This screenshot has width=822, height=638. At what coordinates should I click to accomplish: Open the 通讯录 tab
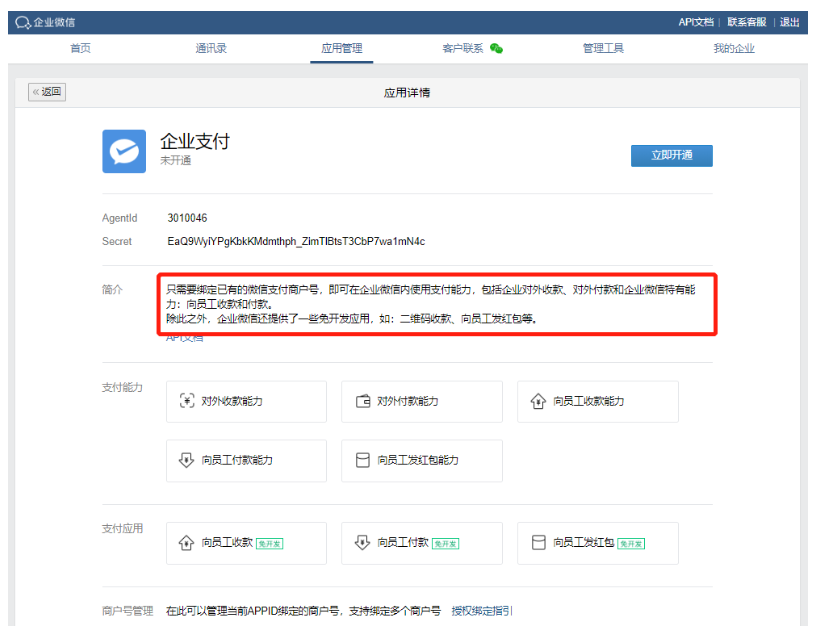tap(211, 48)
